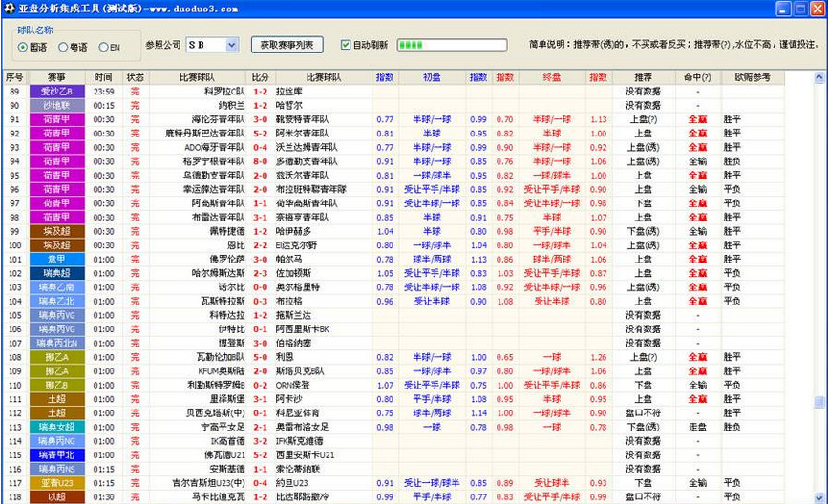Click the 23:59 time cell
This screenshot has height=504, width=828.
(x=103, y=92)
